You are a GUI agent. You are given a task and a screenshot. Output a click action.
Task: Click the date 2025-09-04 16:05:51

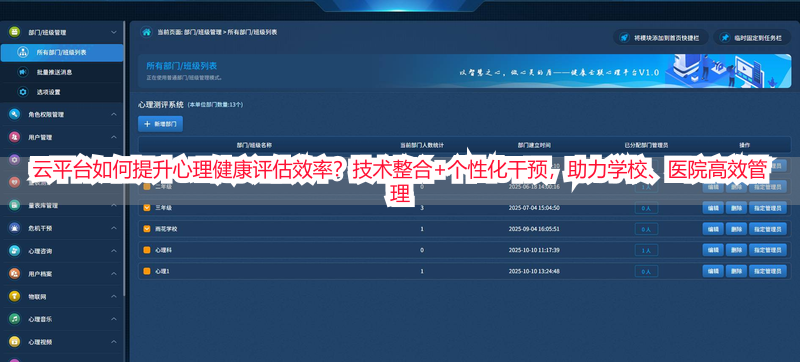click(x=534, y=229)
